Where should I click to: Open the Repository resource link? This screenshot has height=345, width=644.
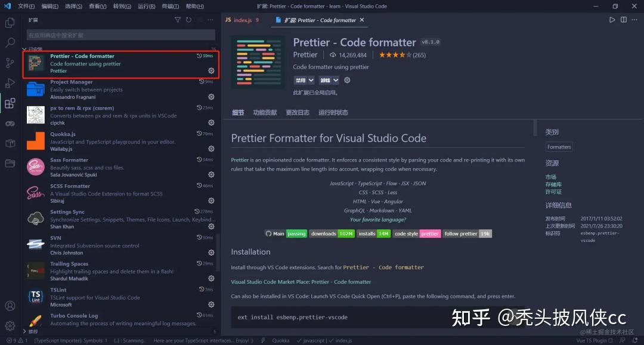pos(553,184)
